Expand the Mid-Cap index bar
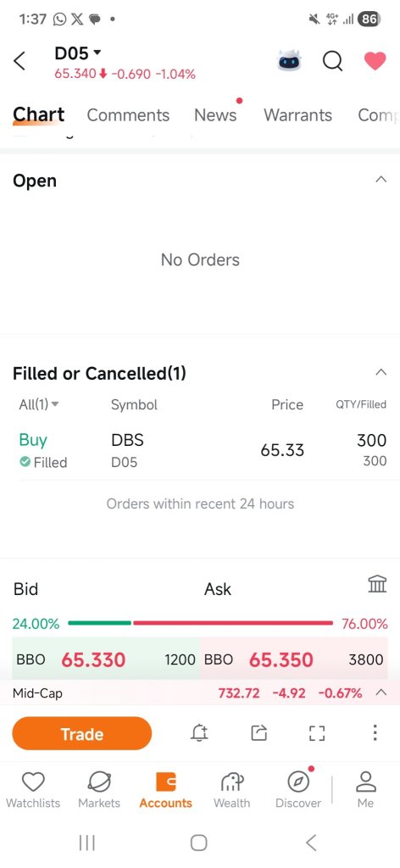The image size is (400, 868). pyautogui.click(x=381, y=692)
